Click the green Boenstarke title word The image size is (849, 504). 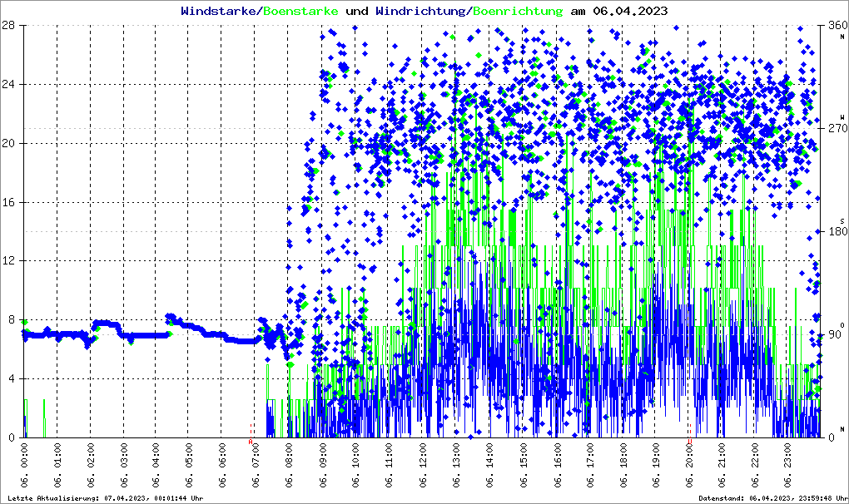300,11
